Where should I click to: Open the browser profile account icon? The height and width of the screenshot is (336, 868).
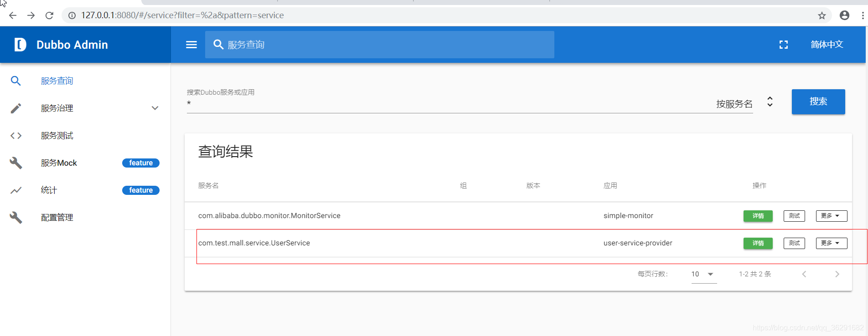pyautogui.click(x=844, y=15)
